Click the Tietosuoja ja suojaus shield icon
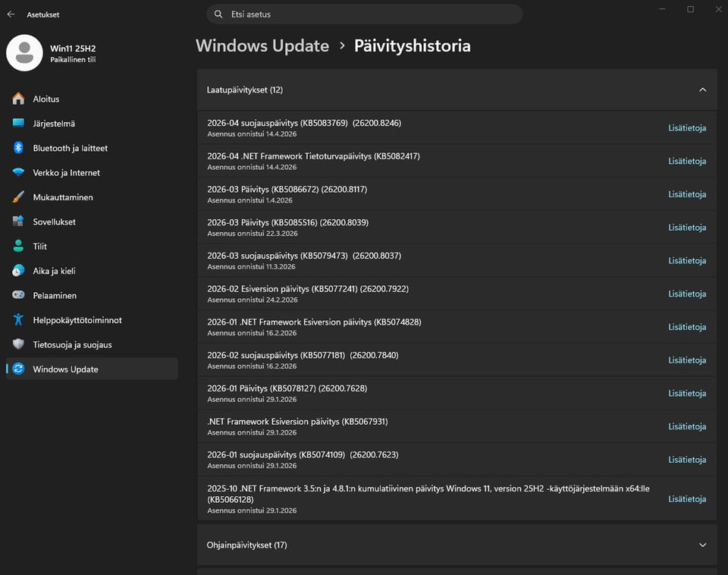The height and width of the screenshot is (575, 728). 18,345
